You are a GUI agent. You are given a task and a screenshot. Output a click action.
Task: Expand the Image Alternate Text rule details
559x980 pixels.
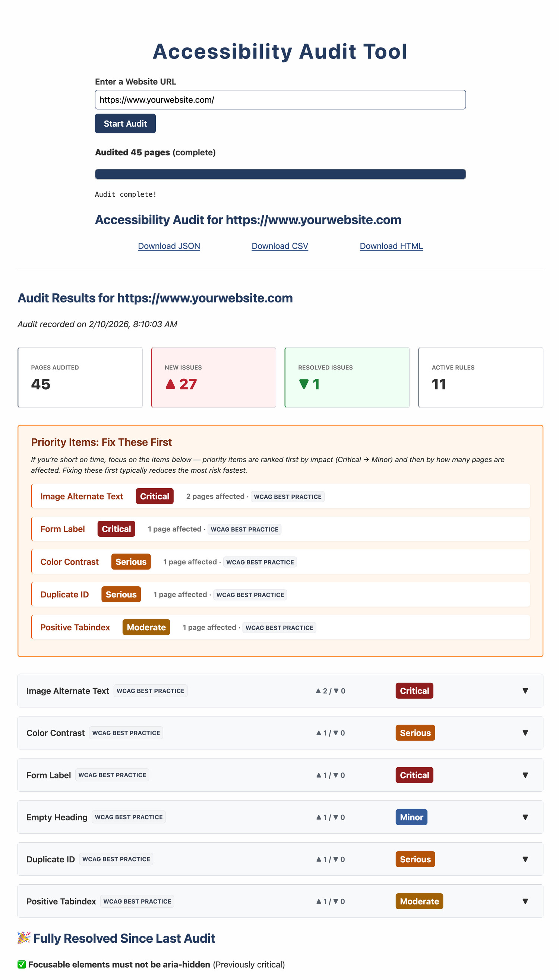coord(525,691)
